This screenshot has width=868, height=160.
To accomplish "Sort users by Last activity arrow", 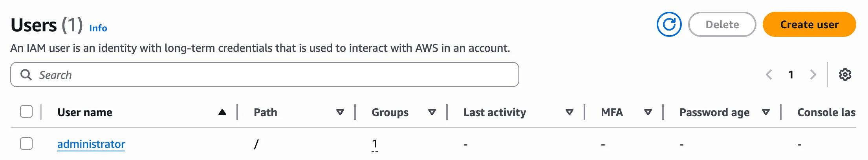I will pos(570,113).
